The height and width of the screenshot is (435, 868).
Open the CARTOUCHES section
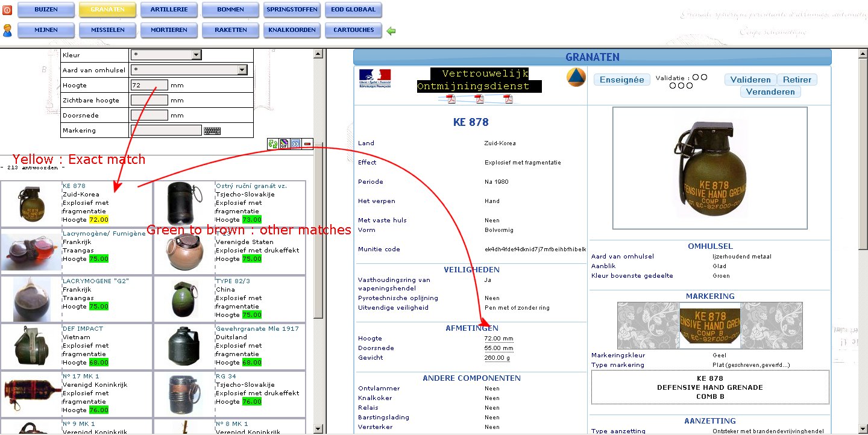(x=353, y=30)
